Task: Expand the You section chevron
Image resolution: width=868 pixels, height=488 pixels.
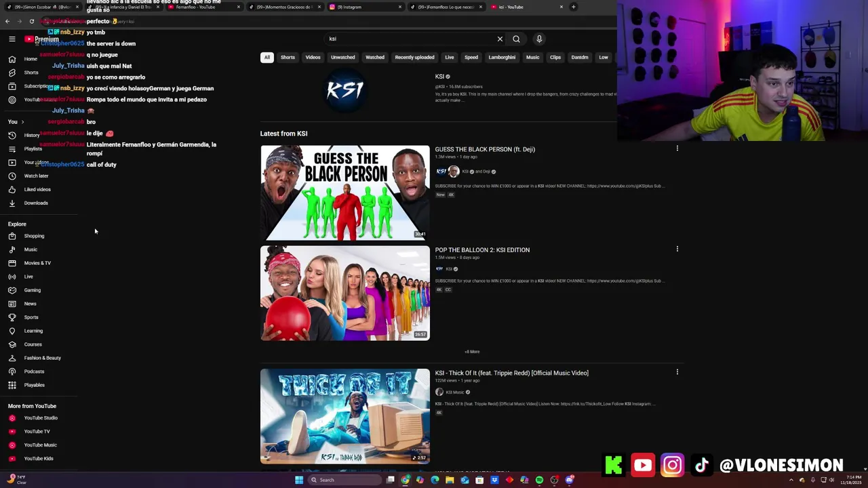Action: click(x=22, y=122)
